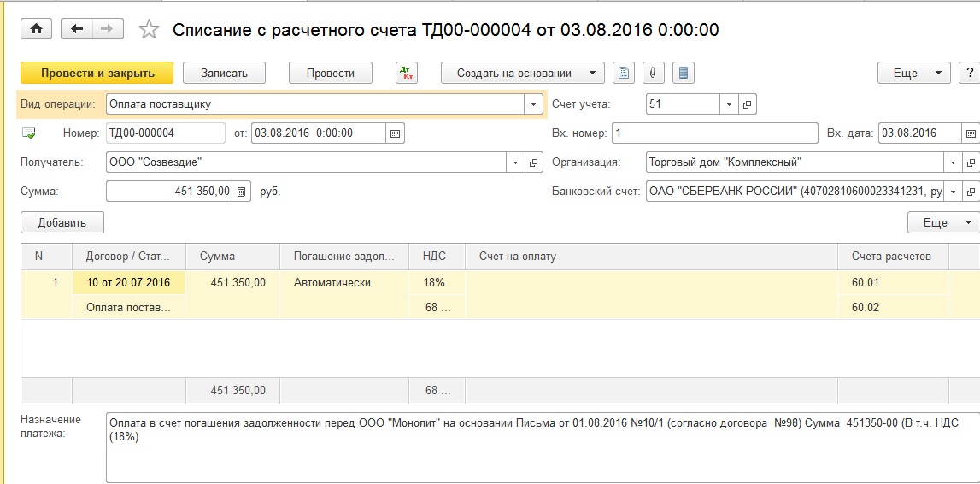Open Счет учета 51 item form

[x=748, y=104]
